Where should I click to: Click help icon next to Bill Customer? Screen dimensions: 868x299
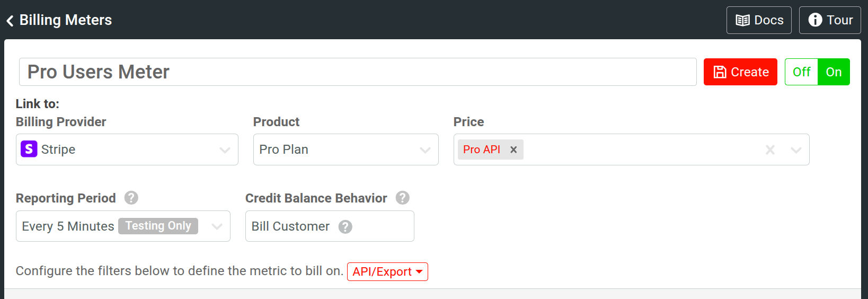pyautogui.click(x=346, y=227)
